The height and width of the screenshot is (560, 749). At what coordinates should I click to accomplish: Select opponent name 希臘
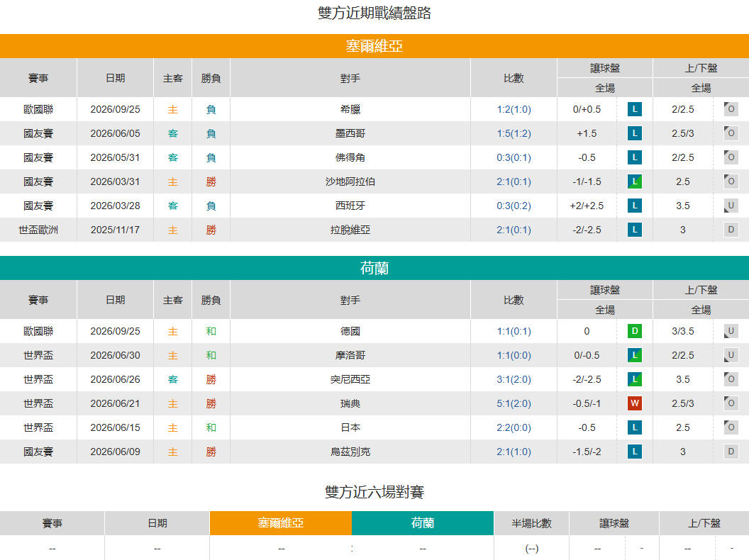[350, 109]
